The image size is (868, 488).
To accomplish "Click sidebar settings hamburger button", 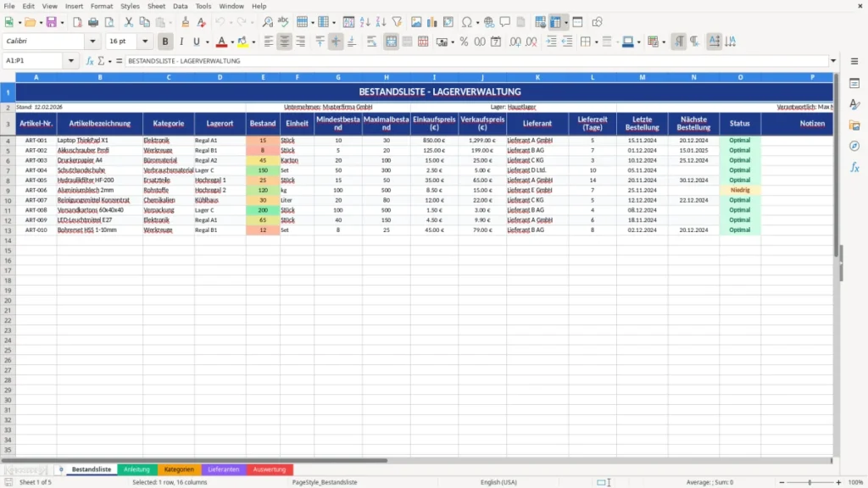I will pos(854,61).
